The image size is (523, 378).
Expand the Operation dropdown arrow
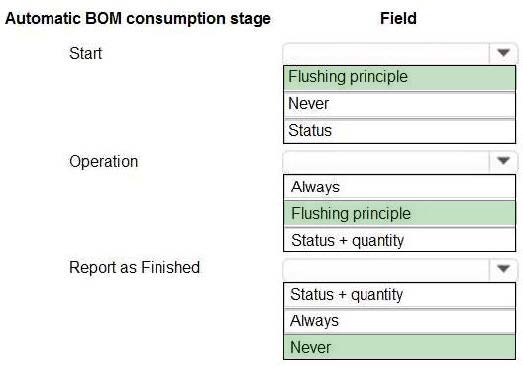pos(503,161)
